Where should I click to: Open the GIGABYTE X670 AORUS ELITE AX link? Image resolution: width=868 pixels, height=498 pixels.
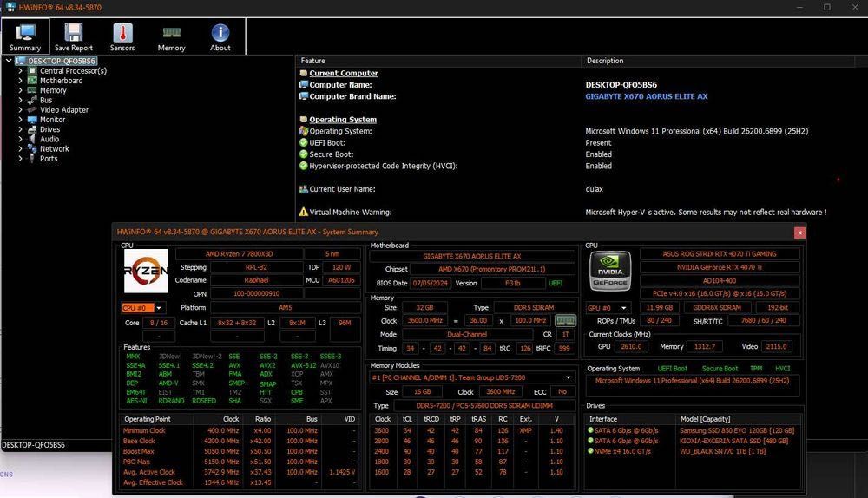pyautogui.click(x=647, y=96)
